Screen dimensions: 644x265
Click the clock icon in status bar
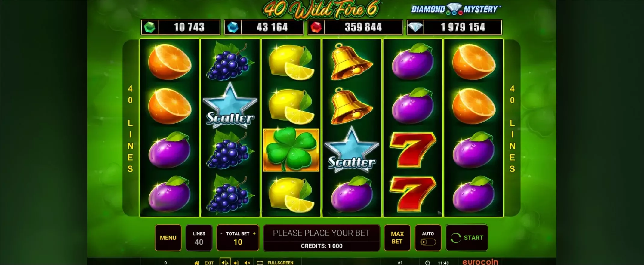click(427, 263)
